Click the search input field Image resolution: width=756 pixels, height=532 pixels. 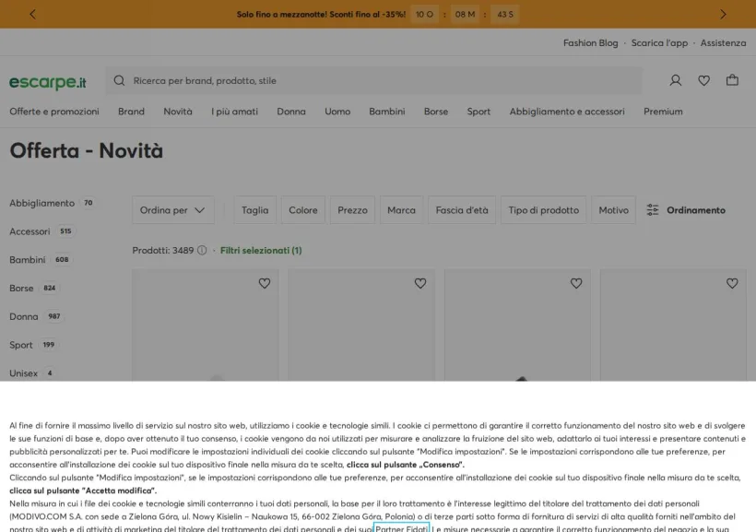pos(373,80)
